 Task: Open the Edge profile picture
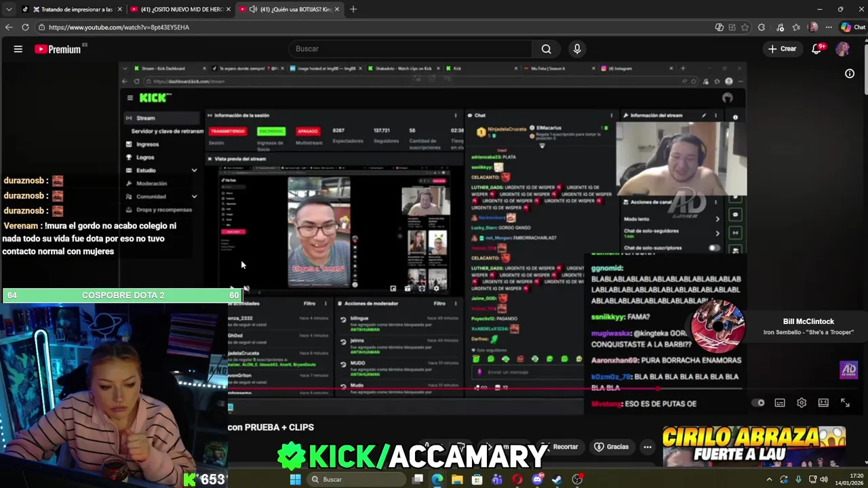pos(813,27)
